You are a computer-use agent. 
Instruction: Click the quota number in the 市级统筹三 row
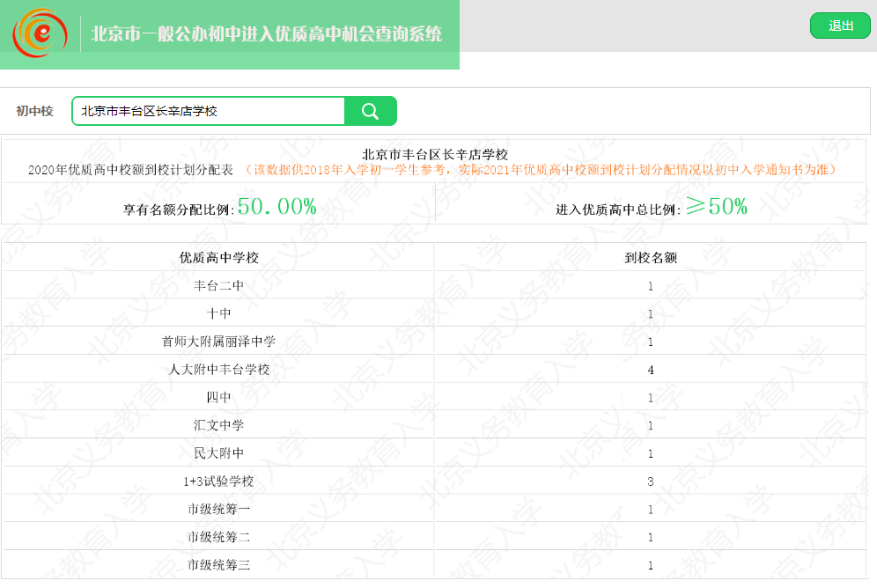(651, 566)
